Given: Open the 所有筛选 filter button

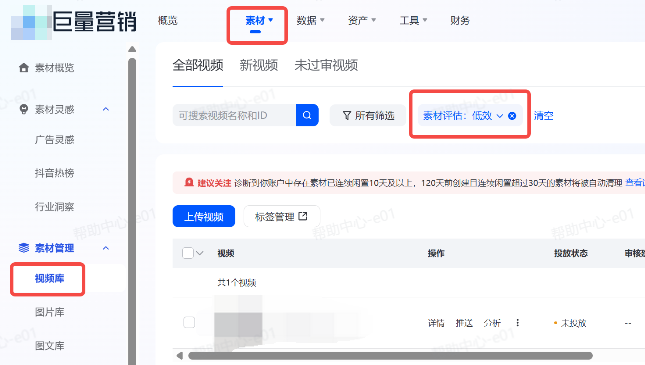Looking at the screenshot, I should [368, 115].
